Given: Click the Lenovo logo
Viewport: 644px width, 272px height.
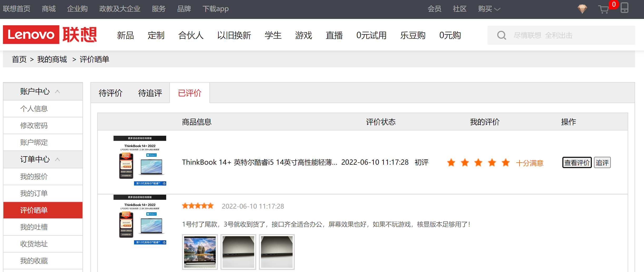Looking at the screenshot, I should [x=31, y=34].
